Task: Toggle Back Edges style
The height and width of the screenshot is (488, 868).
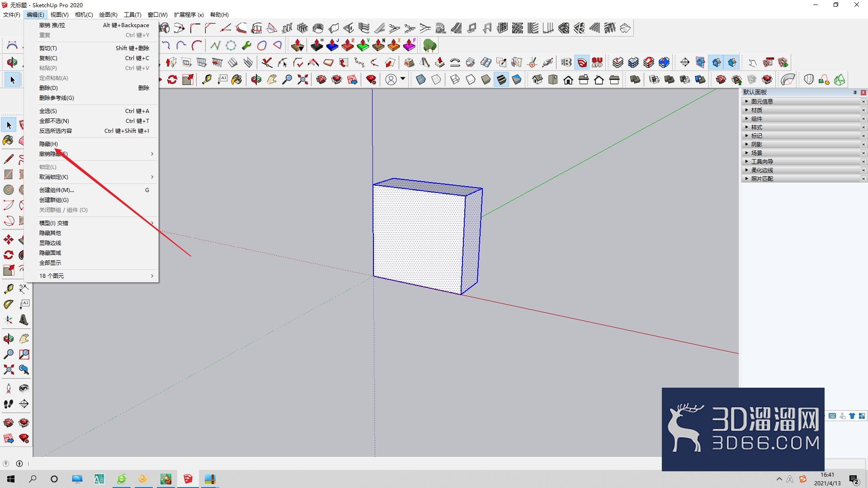Action: 436,80
